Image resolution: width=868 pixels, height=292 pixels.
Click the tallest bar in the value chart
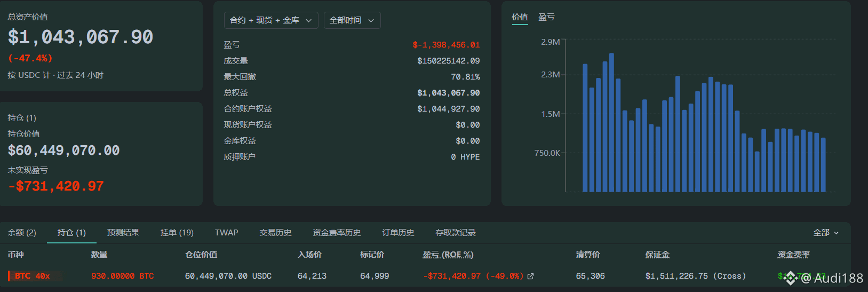pos(611,122)
